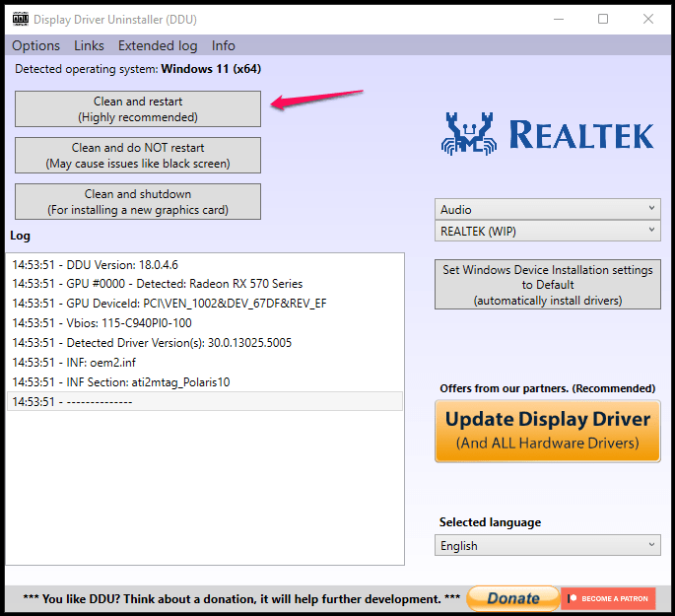
Task: Open the REALTEK (WIP) vendor dropdown
Action: (x=547, y=231)
